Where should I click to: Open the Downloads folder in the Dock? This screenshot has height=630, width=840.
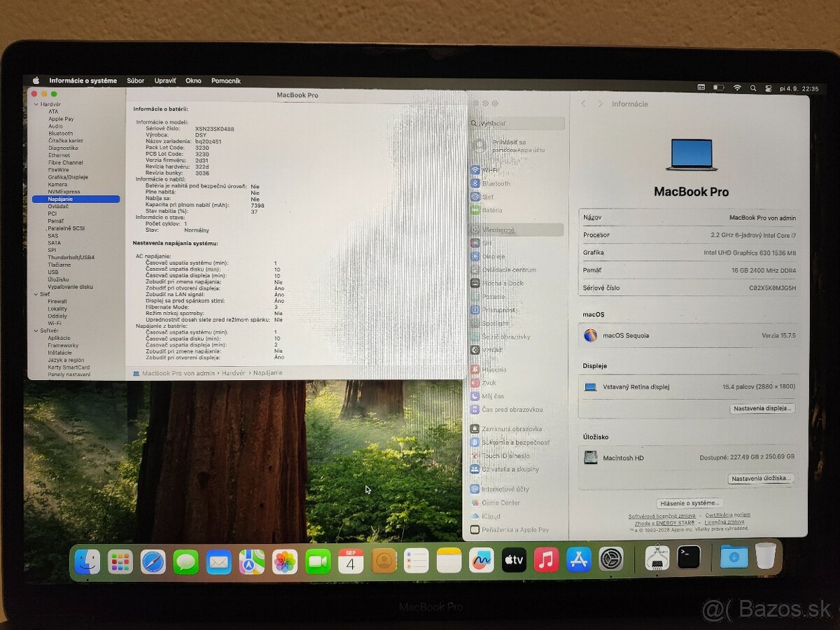pos(734,557)
